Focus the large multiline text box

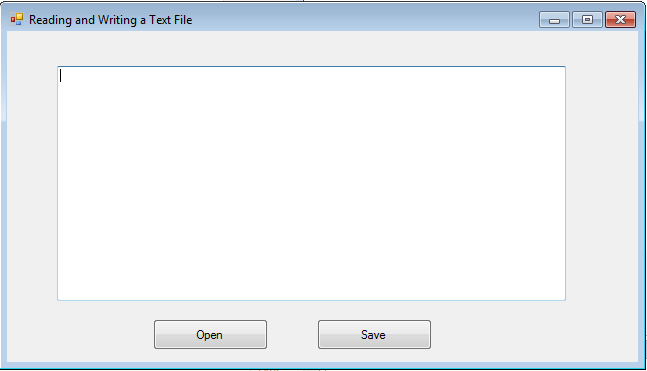pos(312,183)
